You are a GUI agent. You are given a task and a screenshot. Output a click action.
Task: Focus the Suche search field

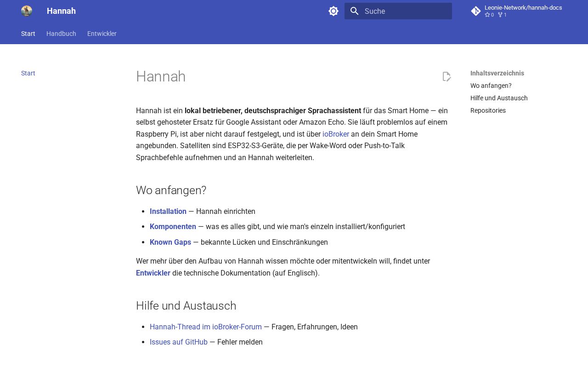coord(398,11)
